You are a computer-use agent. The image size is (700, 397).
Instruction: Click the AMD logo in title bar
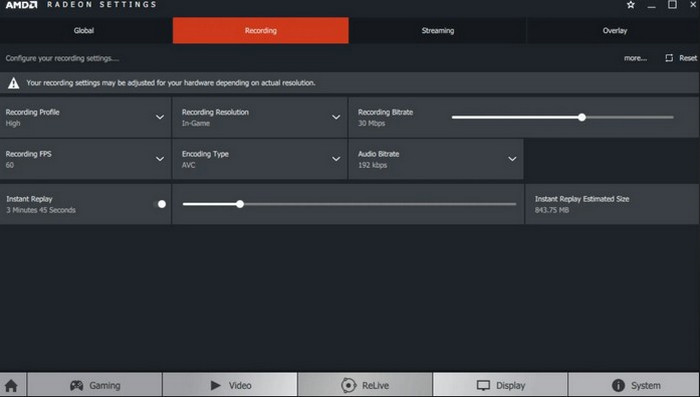21,5
